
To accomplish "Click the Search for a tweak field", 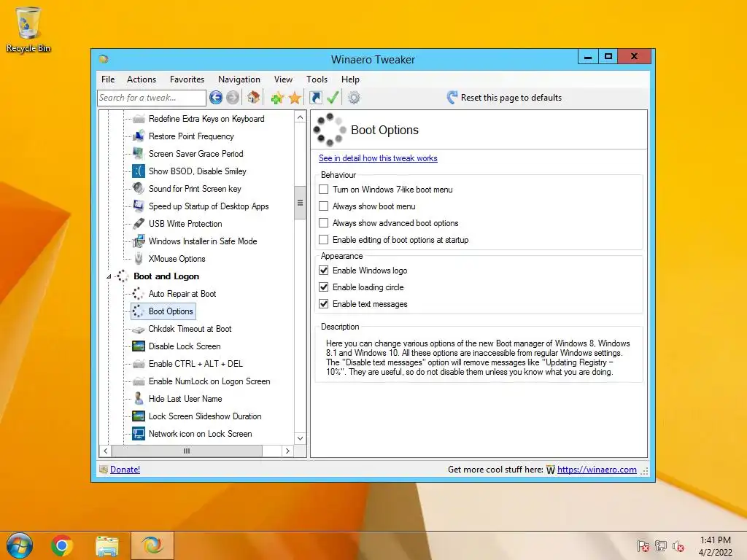I will pyautogui.click(x=152, y=98).
